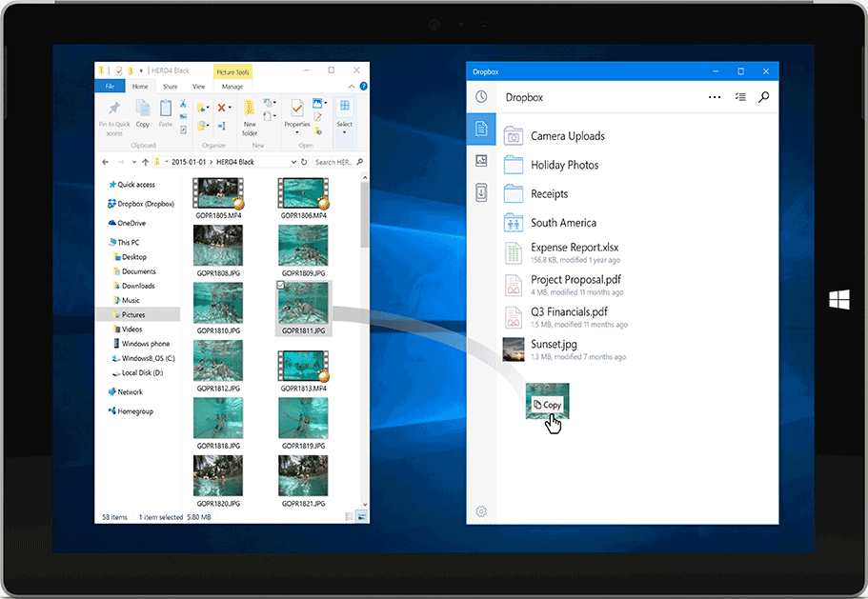Viewport: 868px width, 599px height.
Task: Open the Offline files phone icon in Dropbox
Action: [x=481, y=192]
